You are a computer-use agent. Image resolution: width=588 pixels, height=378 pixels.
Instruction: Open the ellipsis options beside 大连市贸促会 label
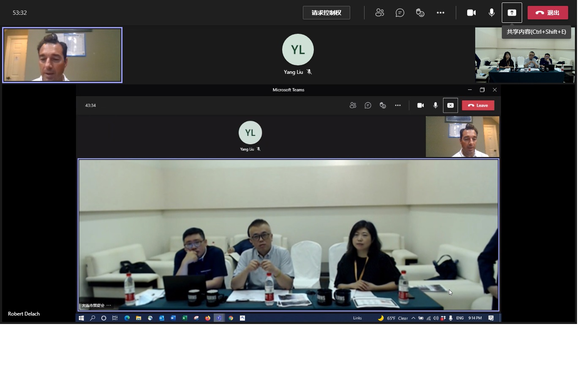pos(109,305)
